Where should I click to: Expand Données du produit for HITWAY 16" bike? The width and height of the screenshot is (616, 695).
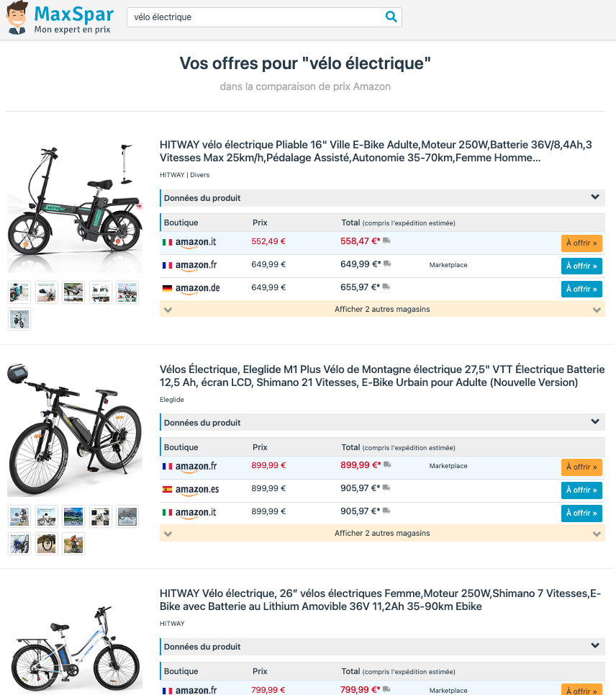pyautogui.click(x=383, y=198)
